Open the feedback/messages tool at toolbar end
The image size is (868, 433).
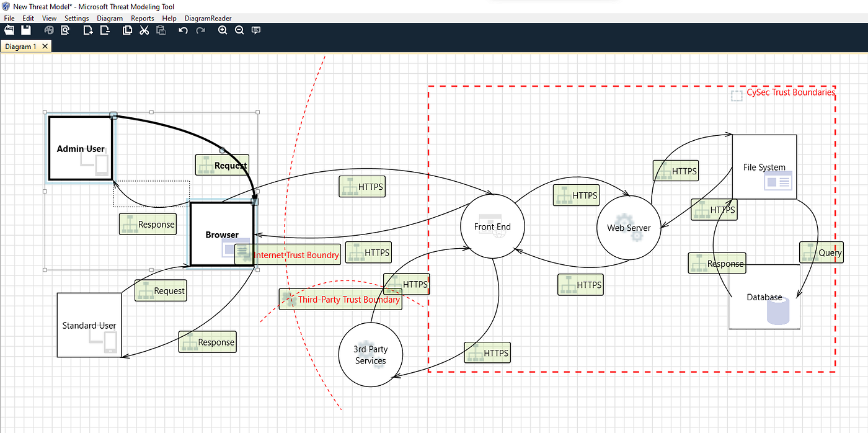(x=255, y=29)
